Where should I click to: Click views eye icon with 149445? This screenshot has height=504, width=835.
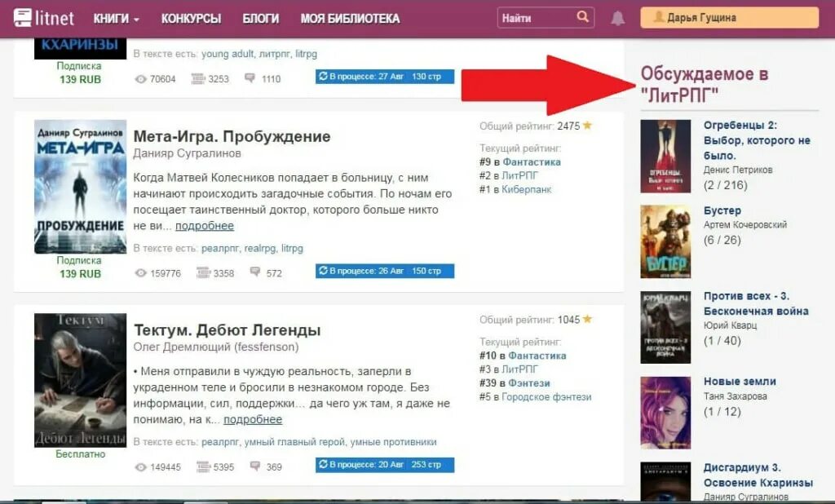coord(140,466)
